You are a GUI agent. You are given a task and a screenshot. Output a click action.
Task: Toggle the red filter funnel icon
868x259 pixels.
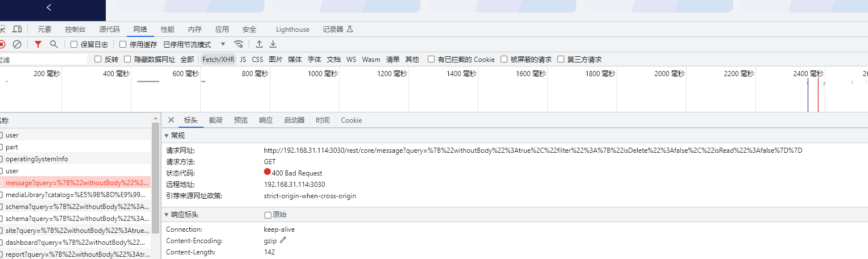pyautogui.click(x=38, y=44)
